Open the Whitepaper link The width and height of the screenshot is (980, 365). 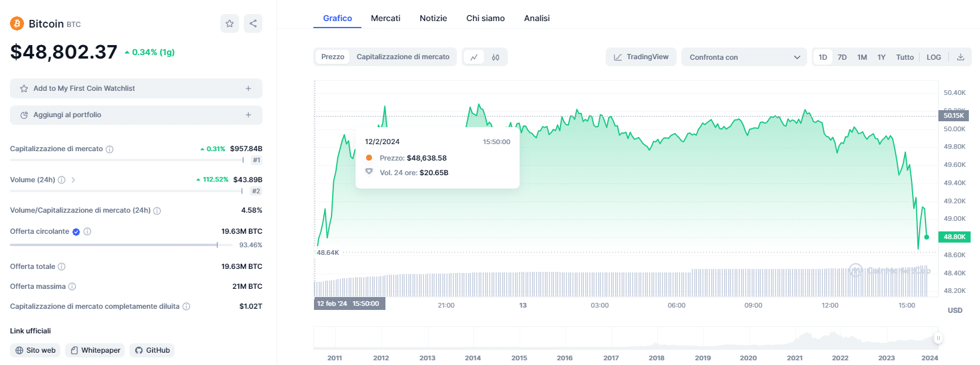tap(95, 350)
